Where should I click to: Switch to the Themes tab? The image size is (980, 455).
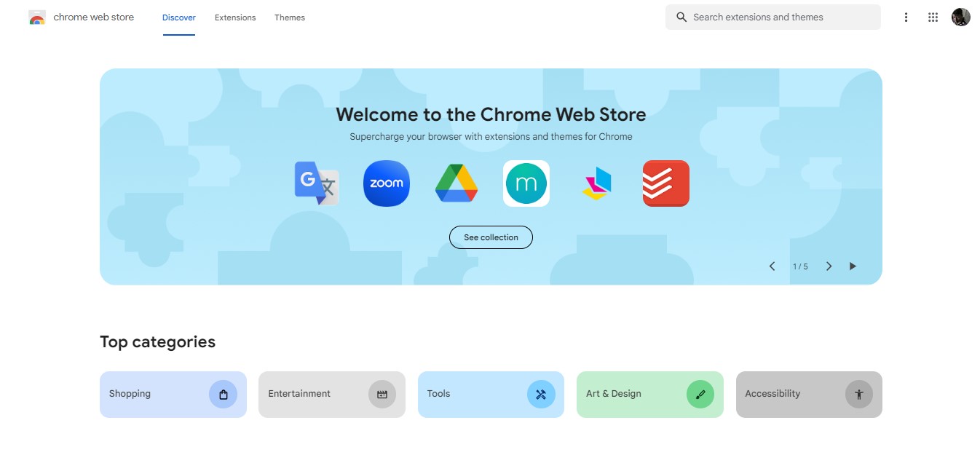pyautogui.click(x=290, y=17)
